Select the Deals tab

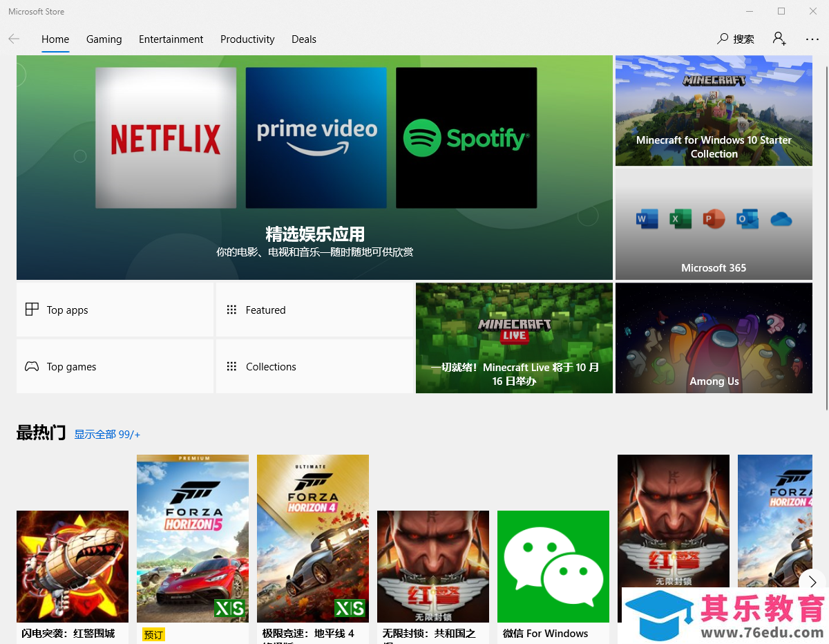303,39
